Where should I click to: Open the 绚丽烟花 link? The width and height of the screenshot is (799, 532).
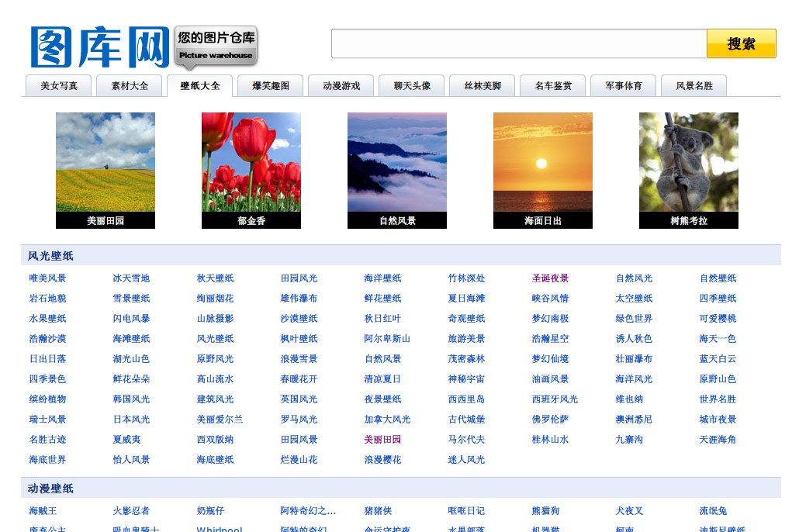(215, 298)
